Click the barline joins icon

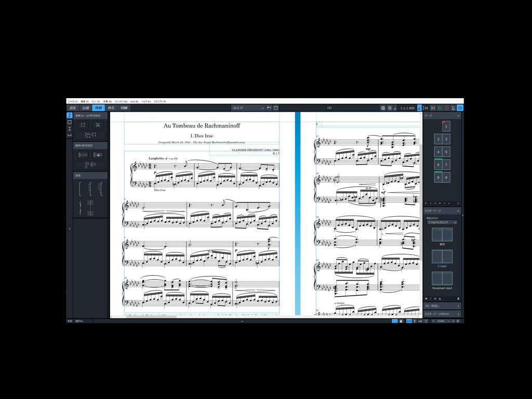[90, 208]
